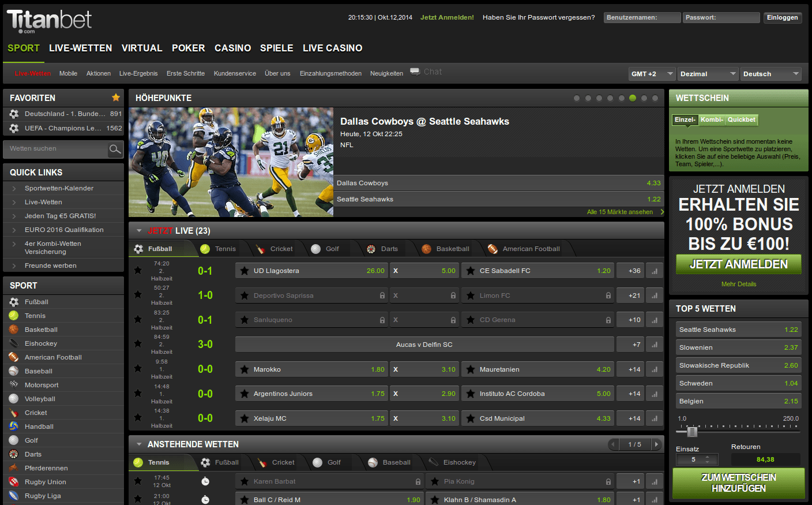Click Tennis ball icon in Sport sidebar

pyautogui.click(x=14, y=316)
